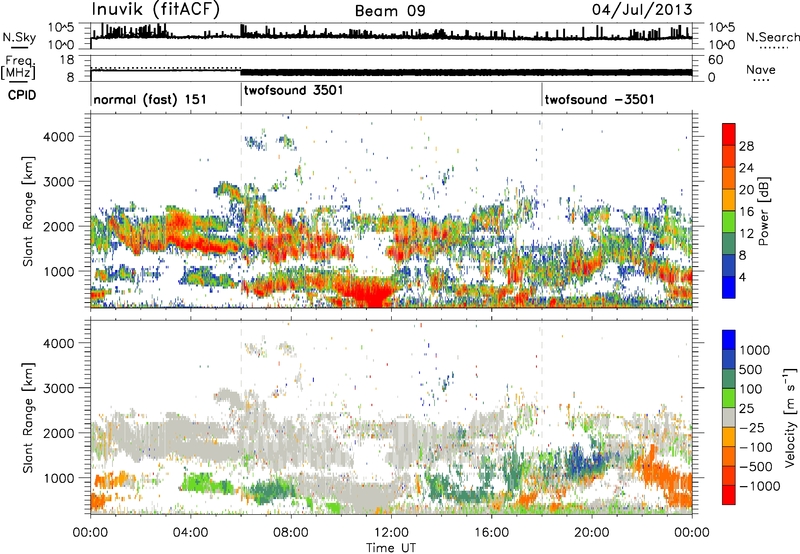
Task: Click the 'Time UT' axis label
Action: (391, 548)
